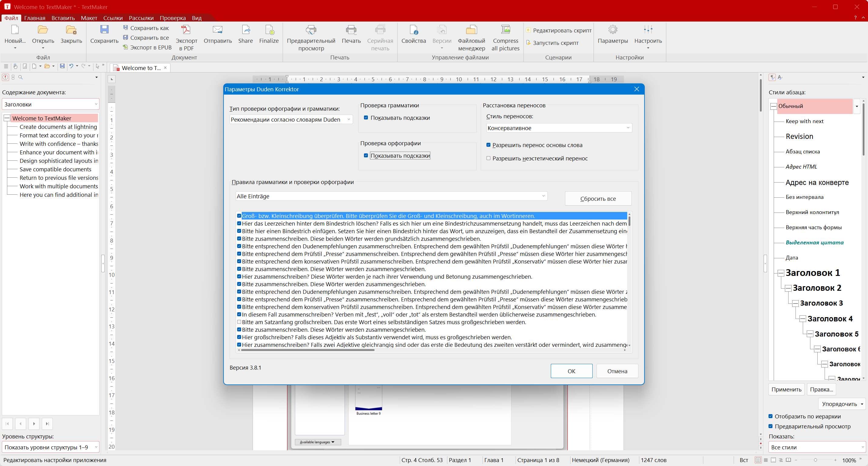Click the zoom slider in status bar
This screenshot has height=466, width=868.
pyautogui.click(x=816, y=460)
